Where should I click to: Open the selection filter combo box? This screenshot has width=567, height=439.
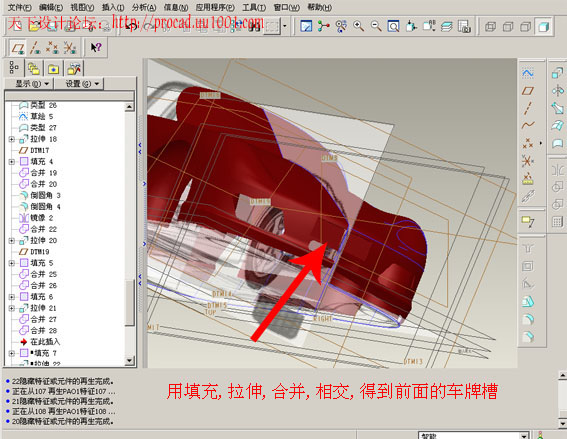(x=473, y=435)
